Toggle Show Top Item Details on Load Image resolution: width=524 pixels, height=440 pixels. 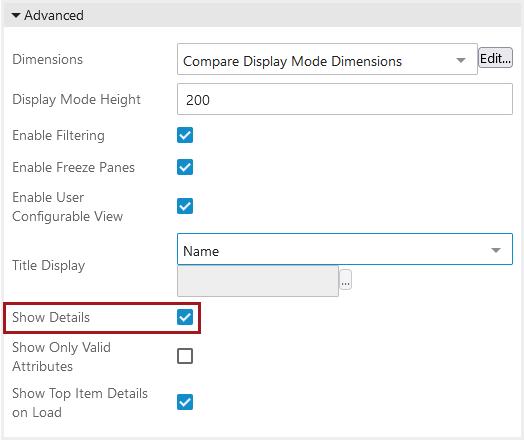pos(185,402)
